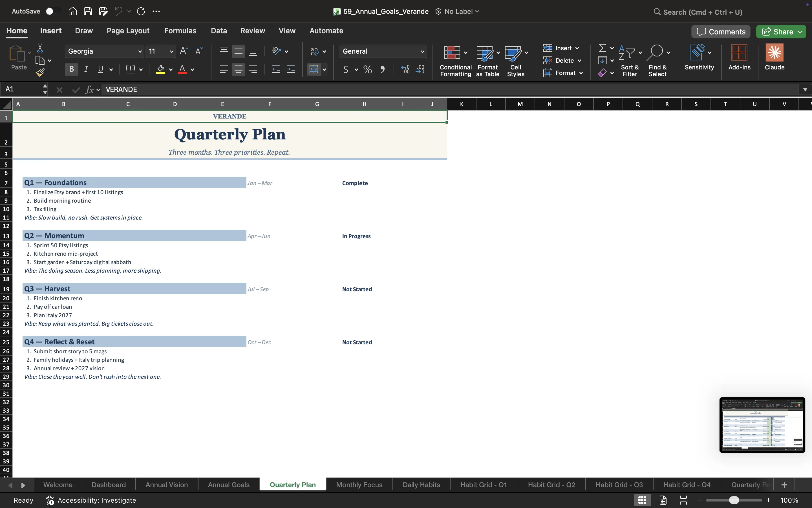
Task: Click the screenshot preview thumbnail
Action: [x=762, y=425]
